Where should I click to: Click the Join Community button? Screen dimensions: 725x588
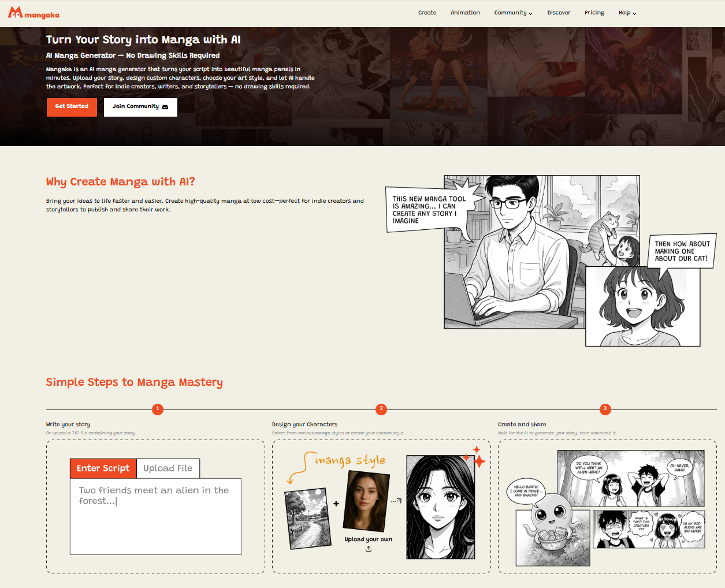140,107
